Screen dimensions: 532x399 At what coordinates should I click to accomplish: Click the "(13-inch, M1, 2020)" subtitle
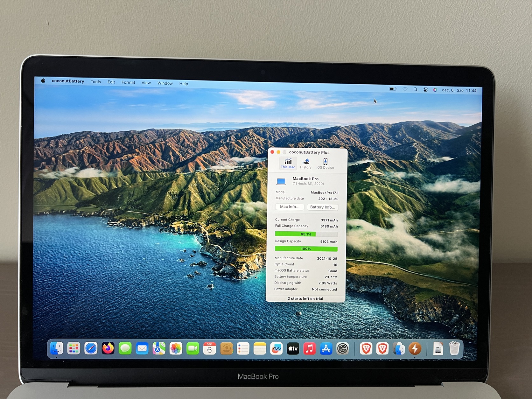pos(308,184)
